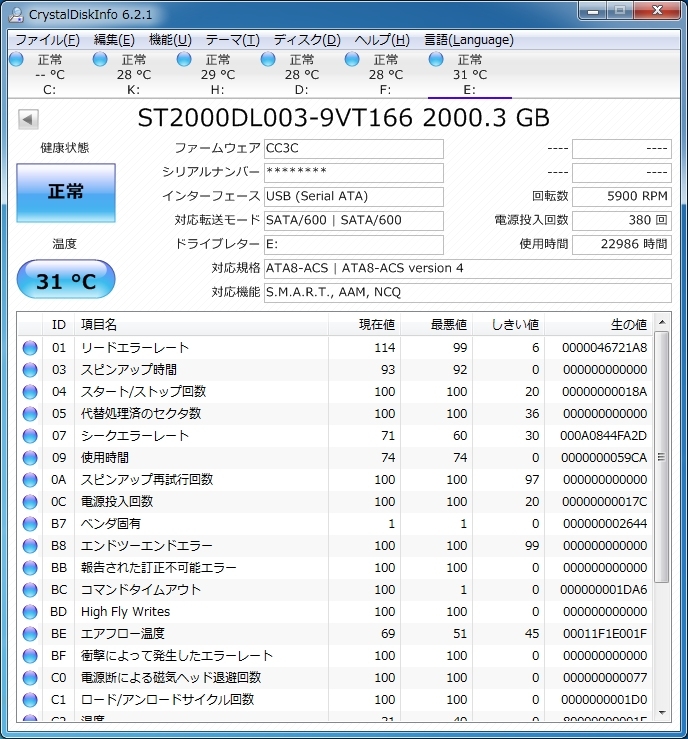The width and height of the screenshot is (688, 739).
Task: Click the features field S.M.A.R.T., AAM, NCQ
Action: point(468,293)
